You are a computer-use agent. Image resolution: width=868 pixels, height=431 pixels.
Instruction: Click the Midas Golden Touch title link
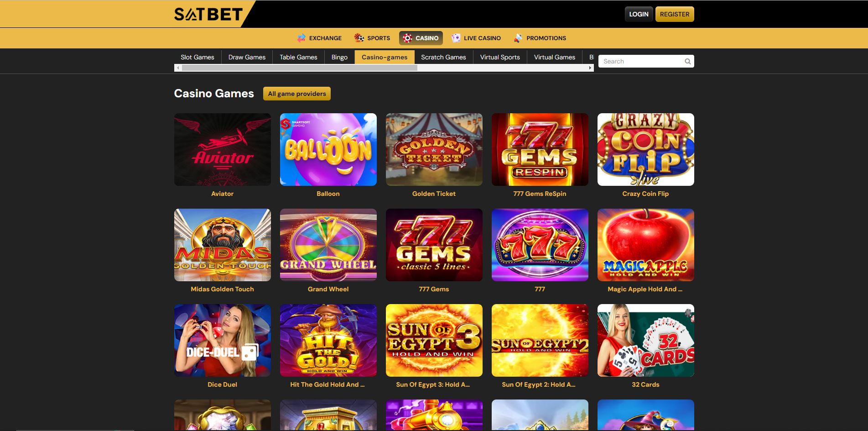pyautogui.click(x=223, y=289)
